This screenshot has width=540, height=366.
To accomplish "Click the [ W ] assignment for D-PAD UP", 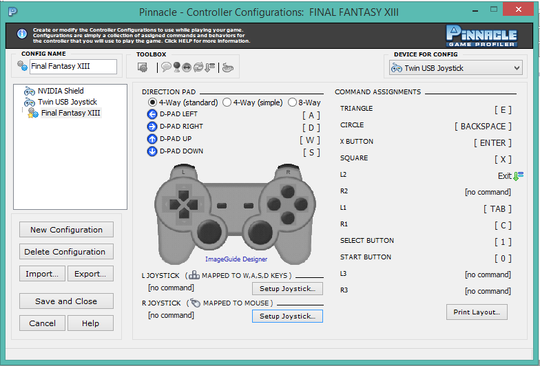I will (310, 140).
